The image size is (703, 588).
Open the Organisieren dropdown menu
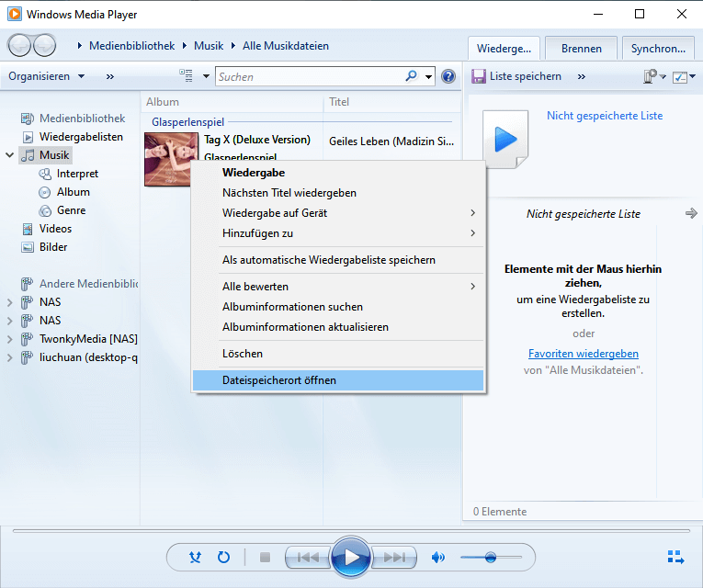(46, 76)
